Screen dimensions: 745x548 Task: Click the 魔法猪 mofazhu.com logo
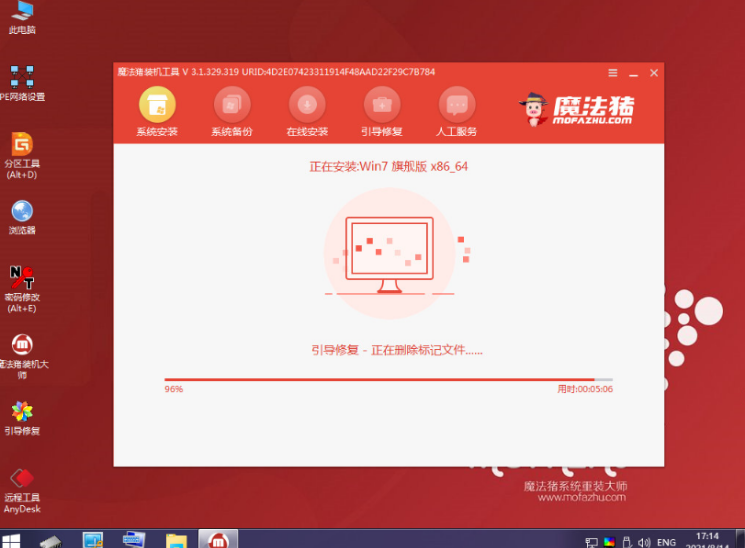(576, 108)
